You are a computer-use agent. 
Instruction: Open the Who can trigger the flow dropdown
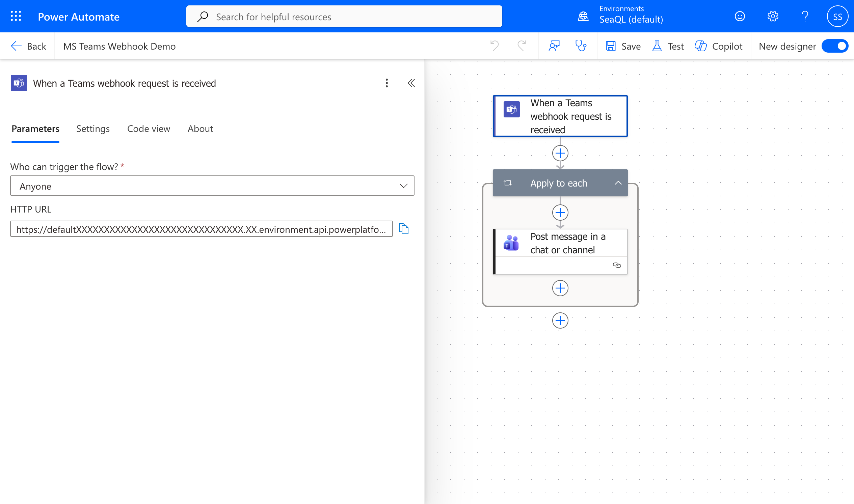tap(212, 186)
